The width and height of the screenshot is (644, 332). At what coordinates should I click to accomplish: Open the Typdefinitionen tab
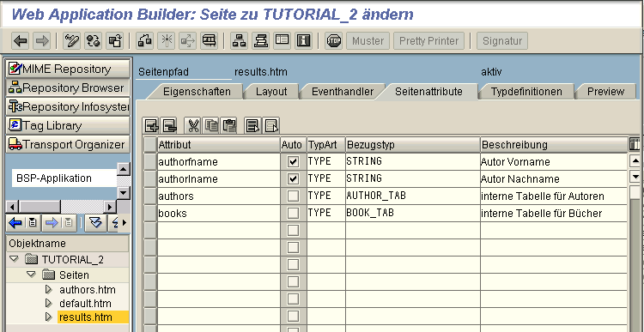coord(526,91)
